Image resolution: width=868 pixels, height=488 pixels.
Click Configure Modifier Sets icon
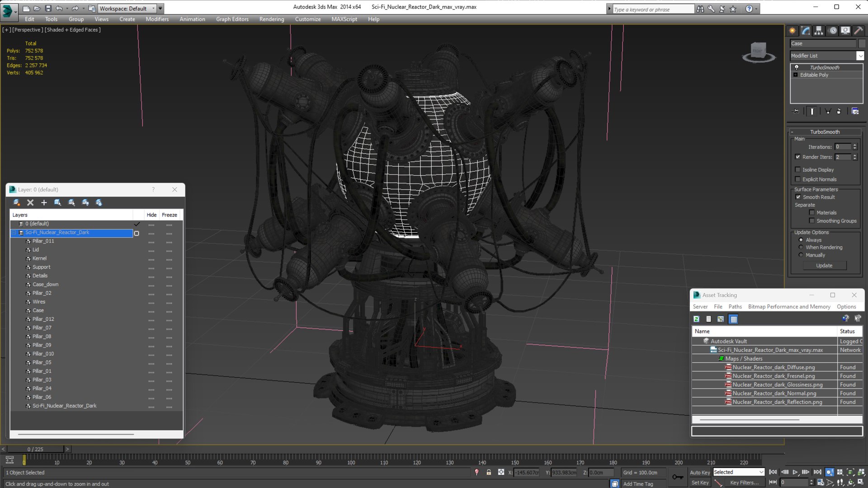click(855, 111)
